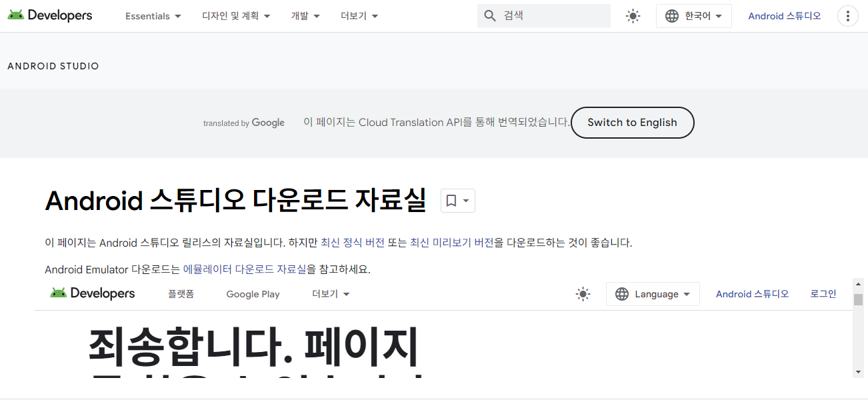Open the three-dot overflow menu
The image size is (868, 414).
click(x=847, y=16)
